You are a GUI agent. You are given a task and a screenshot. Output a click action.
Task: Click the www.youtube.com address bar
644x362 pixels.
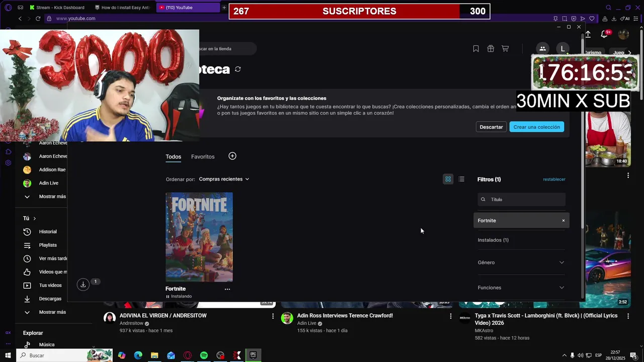click(x=75, y=19)
